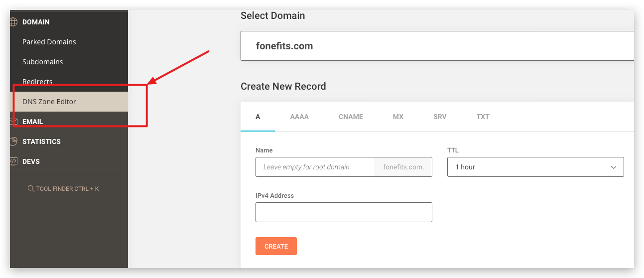This screenshot has height=278, width=644.
Task: Open Parked Domains in the sidebar
Action: point(49,42)
